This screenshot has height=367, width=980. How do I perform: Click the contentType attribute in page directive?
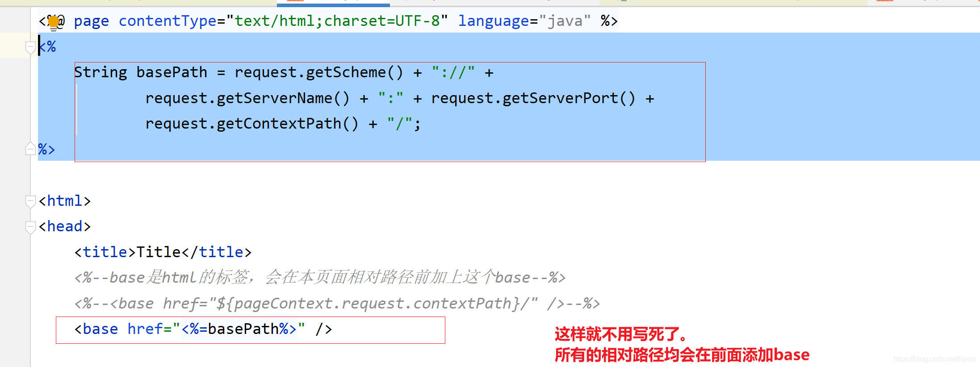pyautogui.click(x=168, y=21)
